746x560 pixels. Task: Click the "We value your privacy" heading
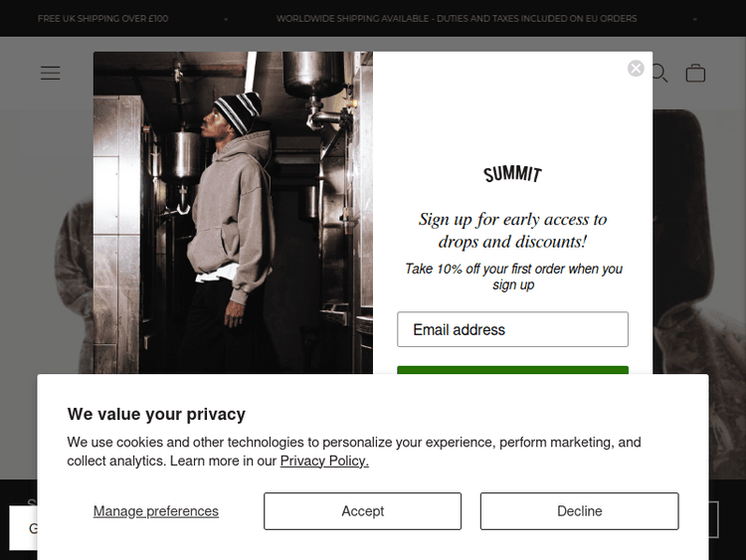tap(156, 414)
